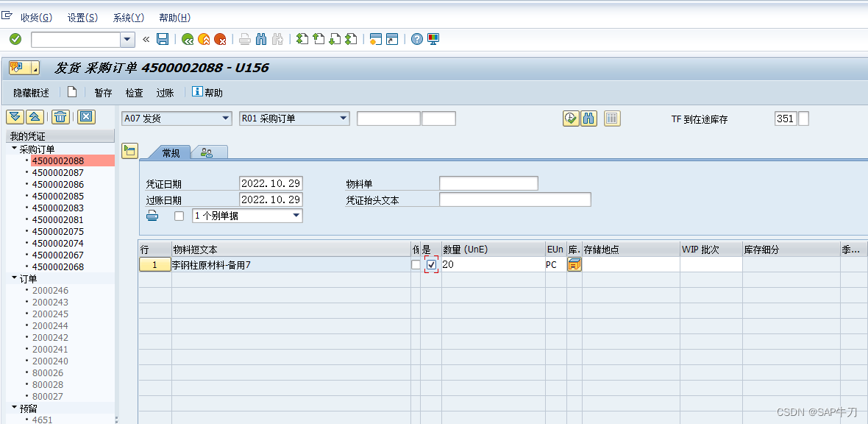
Task: Click the Find Next binoculars icon
Action: (x=278, y=39)
